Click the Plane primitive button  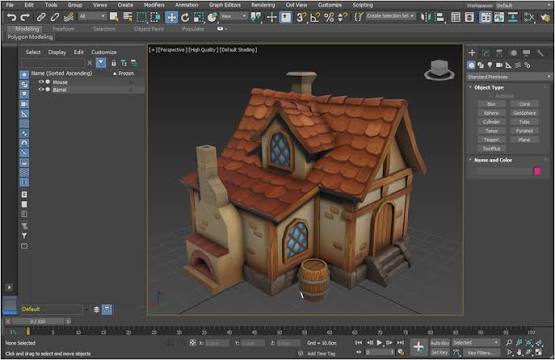525,139
